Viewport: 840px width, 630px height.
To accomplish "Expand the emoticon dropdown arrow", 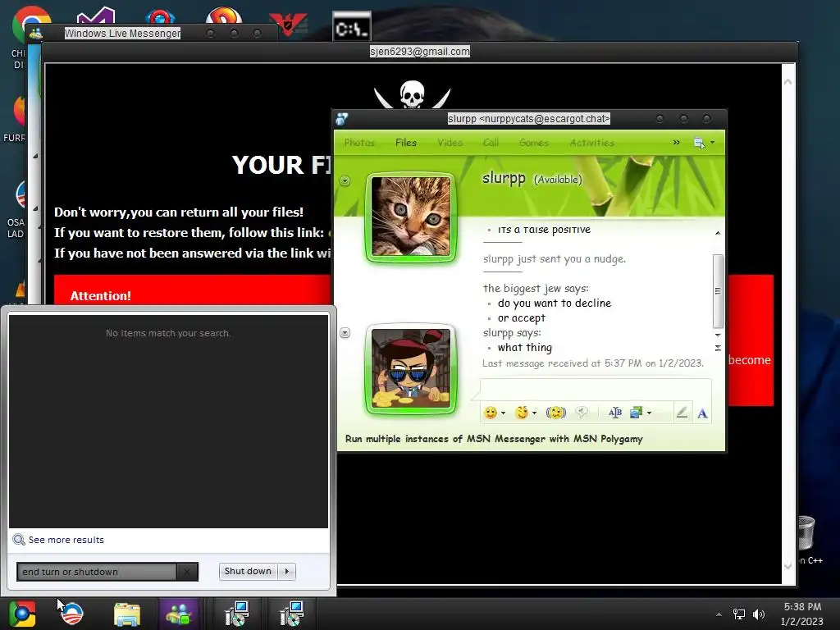I will coord(503,413).
